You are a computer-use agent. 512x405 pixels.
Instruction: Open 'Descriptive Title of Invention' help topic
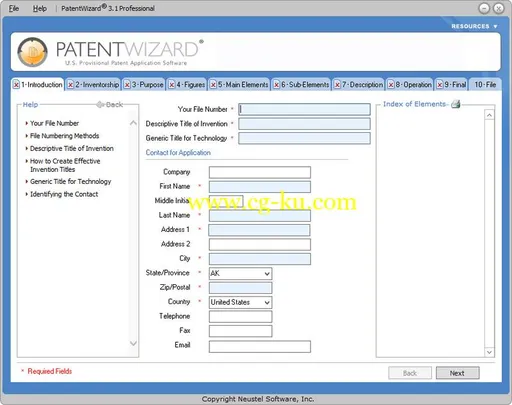click(72, 148)
